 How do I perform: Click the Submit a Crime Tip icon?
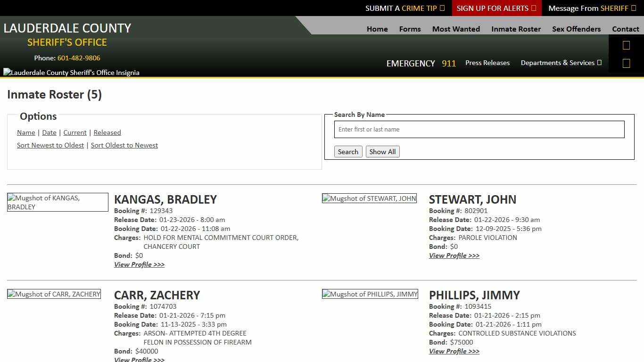click(x=442, y=8)
